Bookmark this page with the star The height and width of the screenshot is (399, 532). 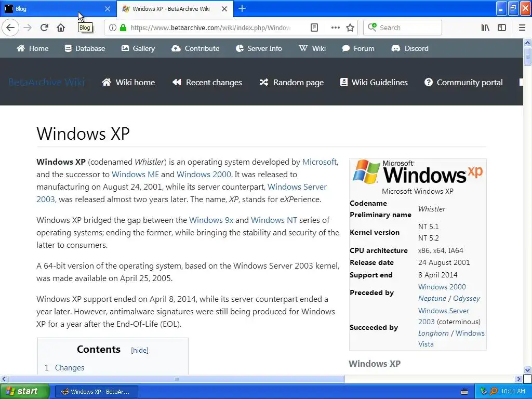pyautogui.click(x=350, y=28)
